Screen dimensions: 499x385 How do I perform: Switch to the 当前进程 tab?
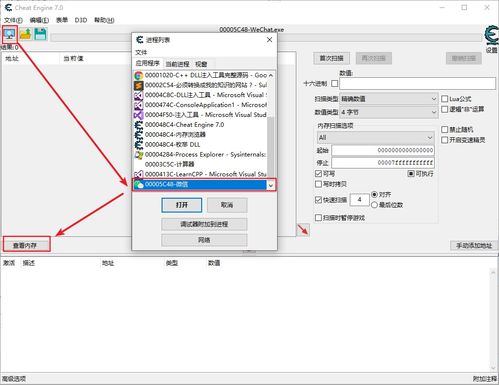point(178,64)
